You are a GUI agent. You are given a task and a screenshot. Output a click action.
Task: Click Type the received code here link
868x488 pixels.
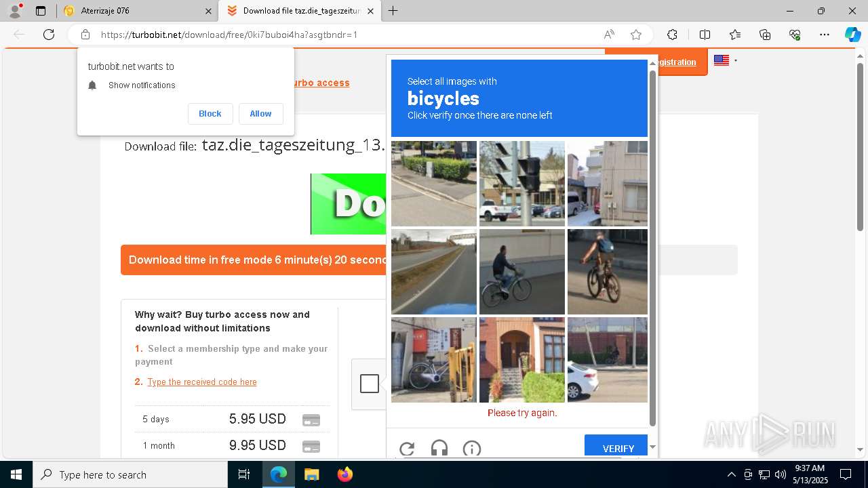click(202, 382)
